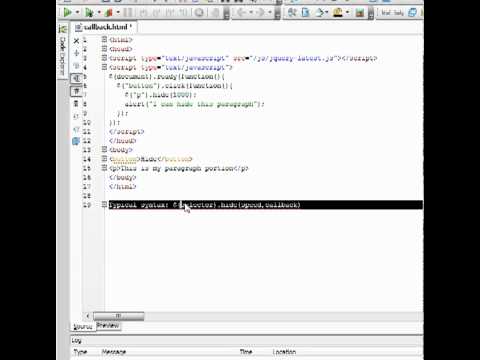
Task: Open the Back arrow history dropdown
Action: click(x=251, y=13)
